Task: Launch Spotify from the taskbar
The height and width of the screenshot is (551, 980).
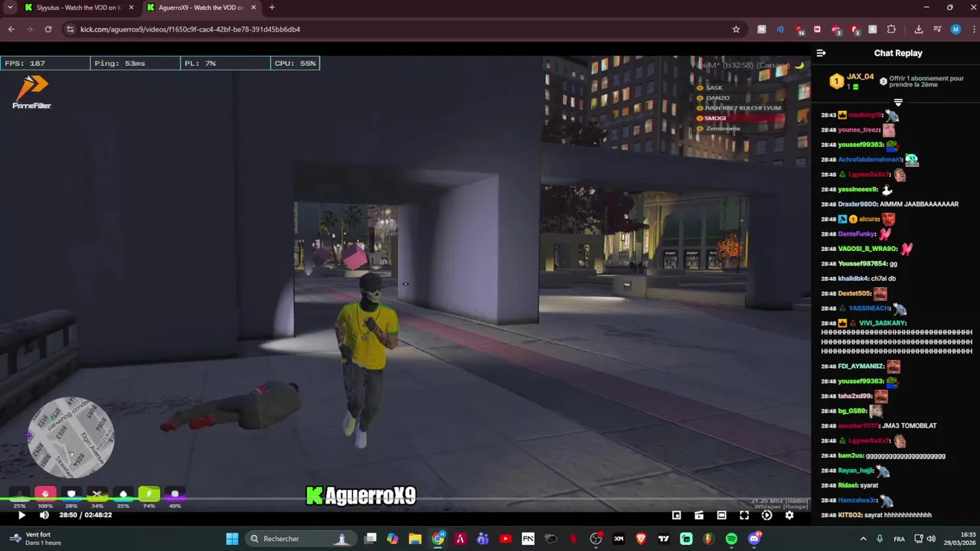Action: point(731,539)
